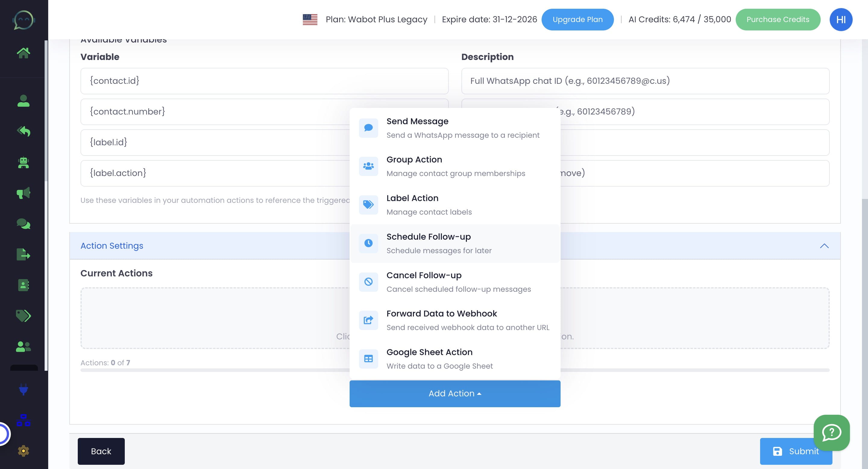Open the contact book icon in sidebar
Image resolution: width=868 pixels, height=469 pixels.
24,286
